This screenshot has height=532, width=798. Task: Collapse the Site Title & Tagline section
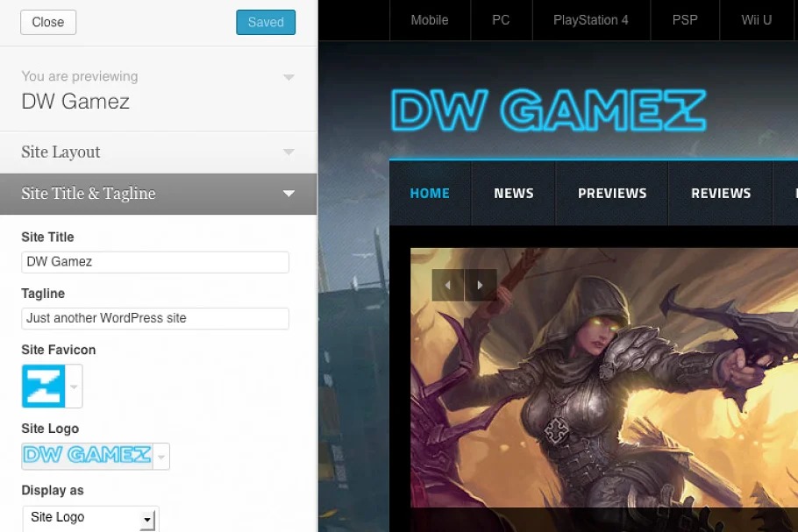pyautogui.click(x=289, y=194)
